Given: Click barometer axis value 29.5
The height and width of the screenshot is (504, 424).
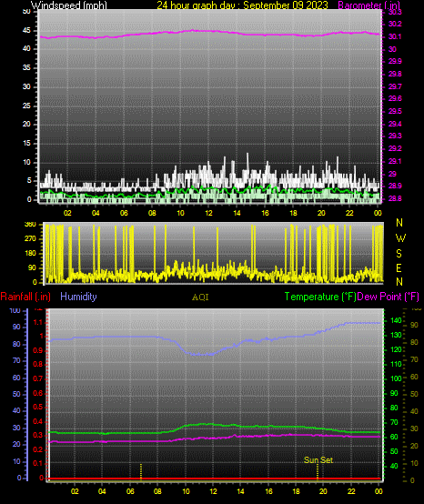Looking at the screenshot, I should (x=395, y=111).
